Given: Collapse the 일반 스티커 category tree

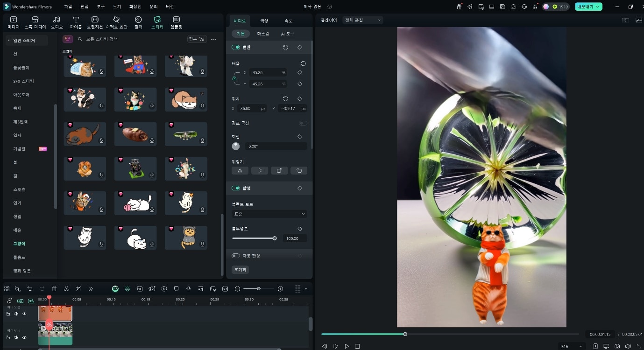Looking at the screenshot, I should pyautogui.click(x=9, y=41).
